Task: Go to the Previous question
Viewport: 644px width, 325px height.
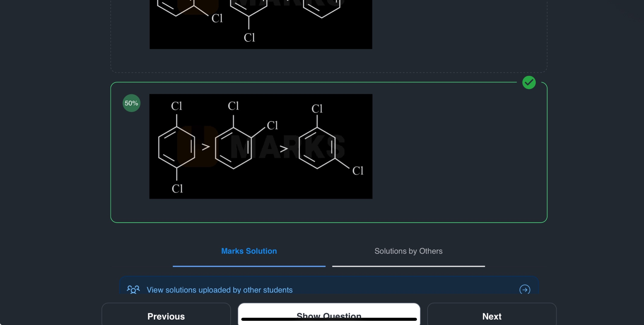Action: pyautogui.click(x=166, y=316)
